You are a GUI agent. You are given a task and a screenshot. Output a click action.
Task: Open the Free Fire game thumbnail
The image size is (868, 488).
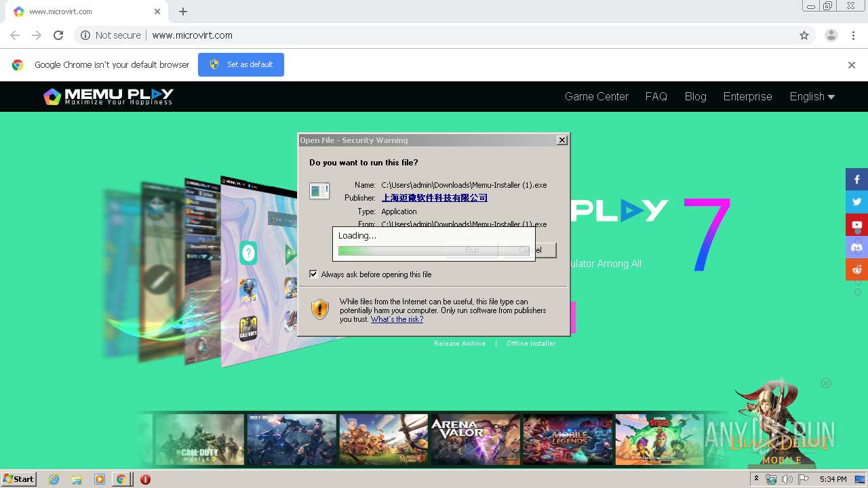pyautogui.click(x=292, y=439)
